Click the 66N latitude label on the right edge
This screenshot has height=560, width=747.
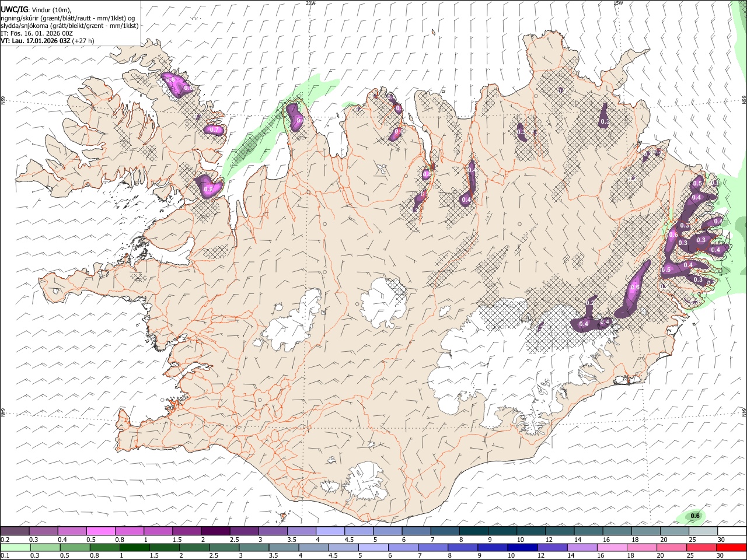(x=744, y=99)
